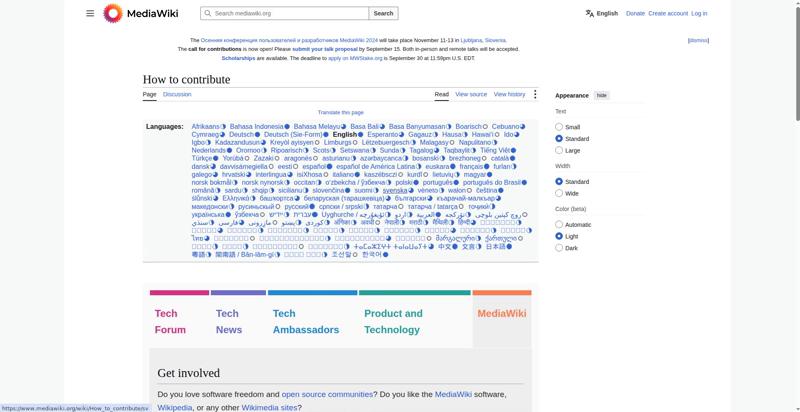Image resolution: width=800 pixels, height=412 pixels.
Task: Click the MediaWiki sunflower logo
Action: (113, 13)
